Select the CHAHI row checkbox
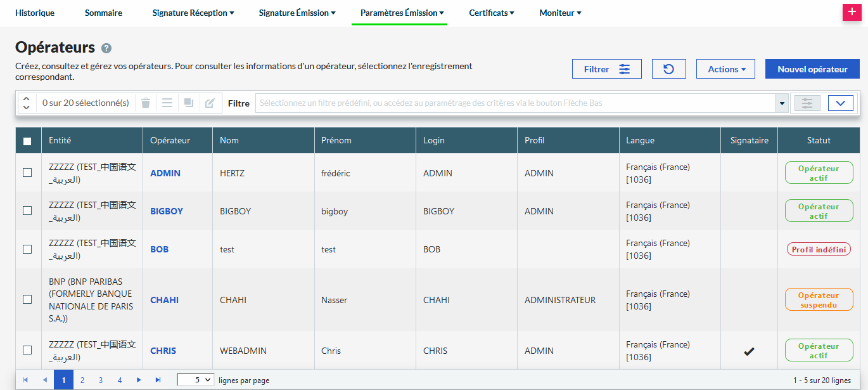The height and width of the screenshot is (390, 868). [x=27, y=299]
